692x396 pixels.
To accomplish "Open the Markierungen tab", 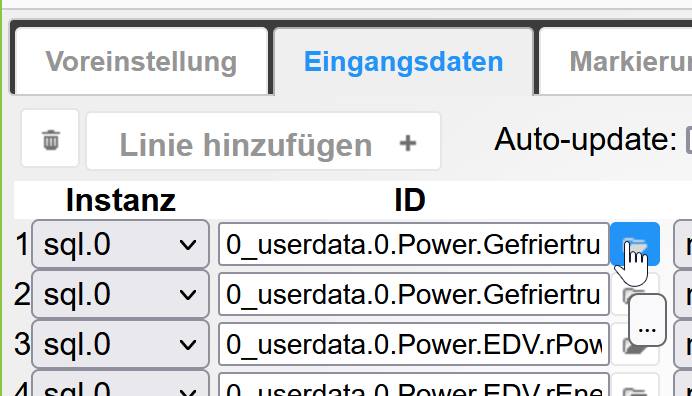I will point(616,61).
